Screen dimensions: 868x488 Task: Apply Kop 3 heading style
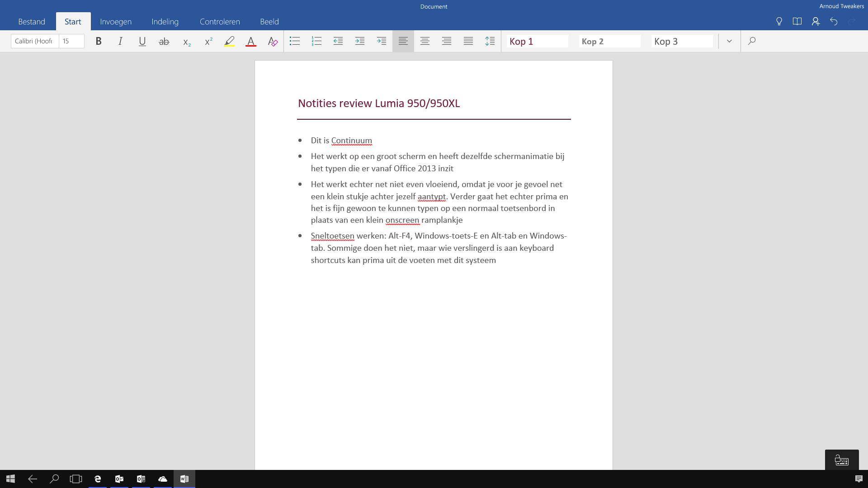(682, 41)
